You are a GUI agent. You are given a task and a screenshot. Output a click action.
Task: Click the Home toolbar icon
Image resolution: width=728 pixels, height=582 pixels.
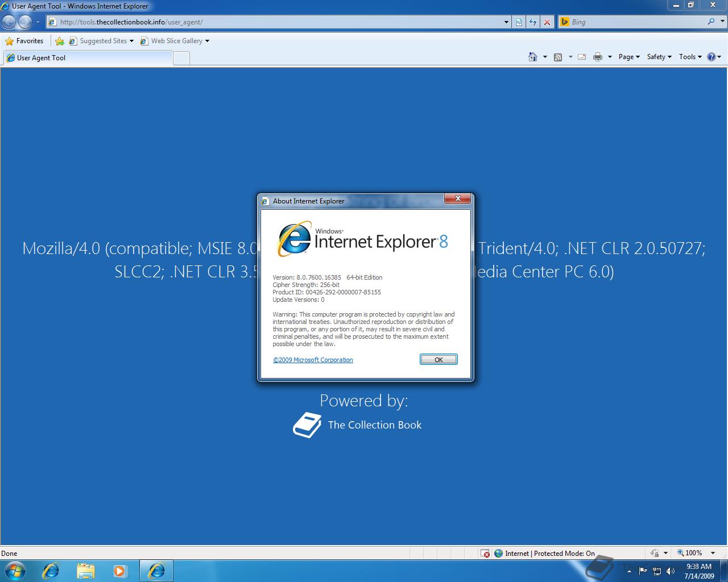point(533,57)
